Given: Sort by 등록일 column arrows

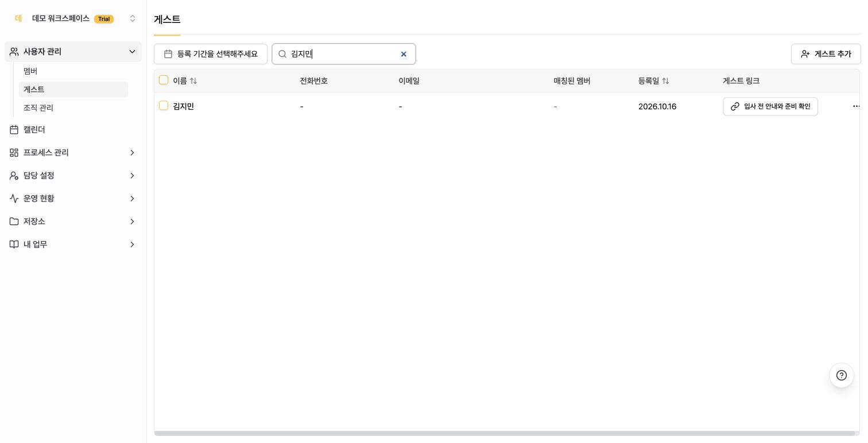Looking at the screenshot, I should 666,81.
